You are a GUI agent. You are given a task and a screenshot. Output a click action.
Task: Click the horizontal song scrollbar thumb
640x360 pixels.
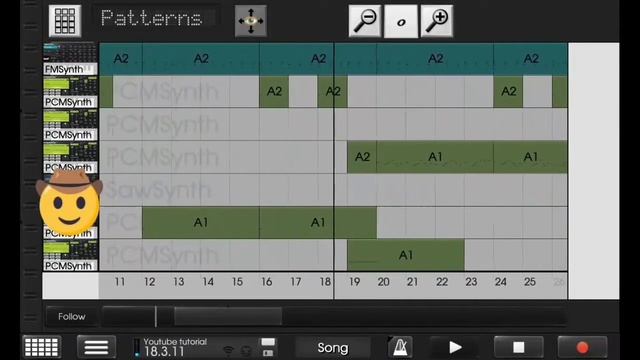[x=228, y=316]
